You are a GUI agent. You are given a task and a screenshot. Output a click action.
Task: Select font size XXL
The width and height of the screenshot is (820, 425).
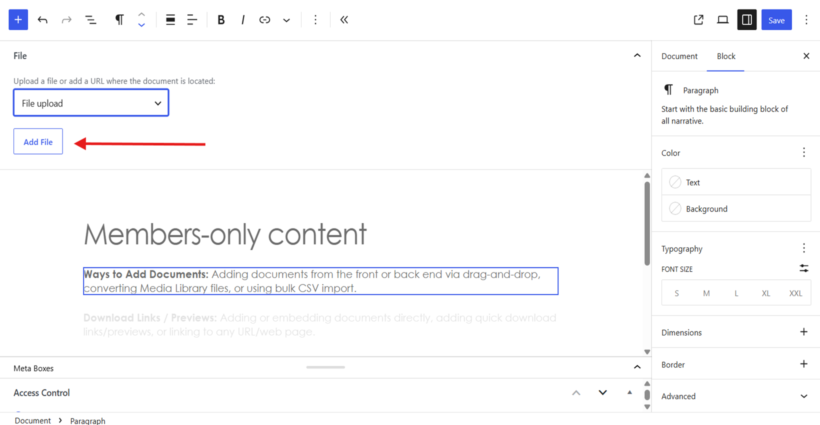coord(795,293)
